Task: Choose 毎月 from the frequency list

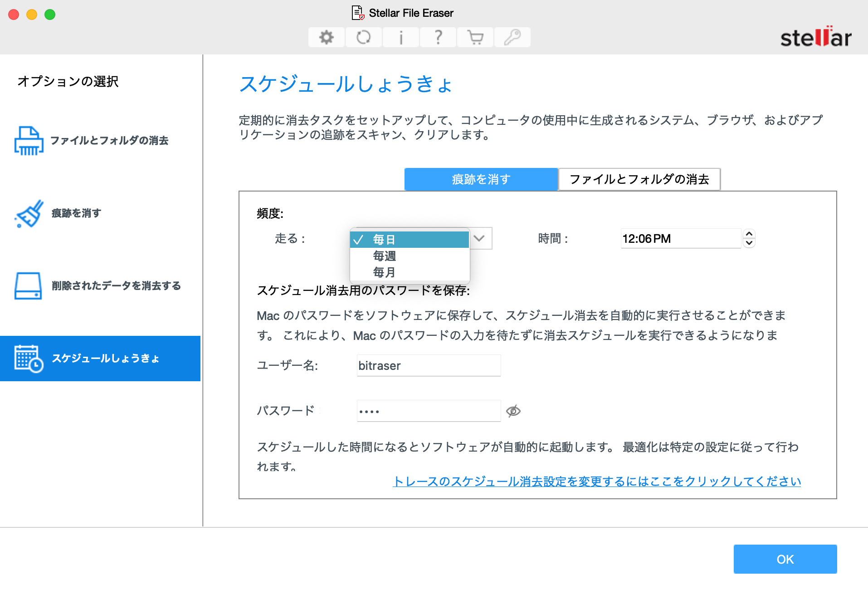Action: [x=410, y=272]
